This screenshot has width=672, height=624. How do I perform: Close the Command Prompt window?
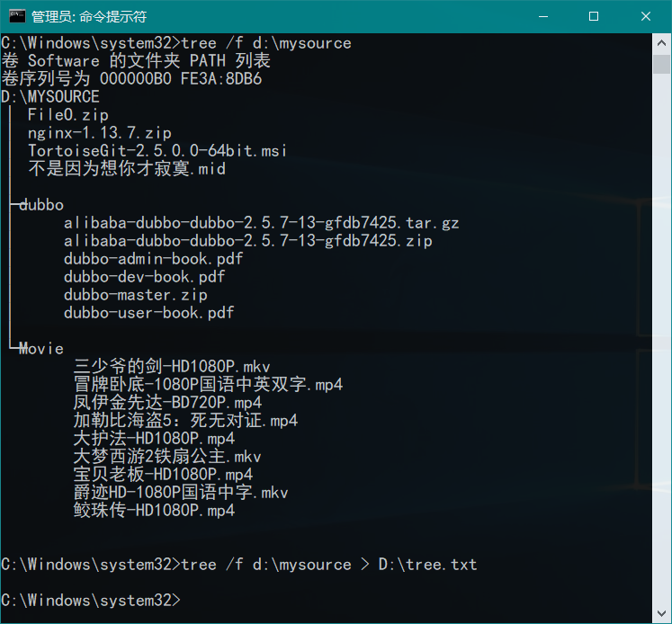coord(645,16)
